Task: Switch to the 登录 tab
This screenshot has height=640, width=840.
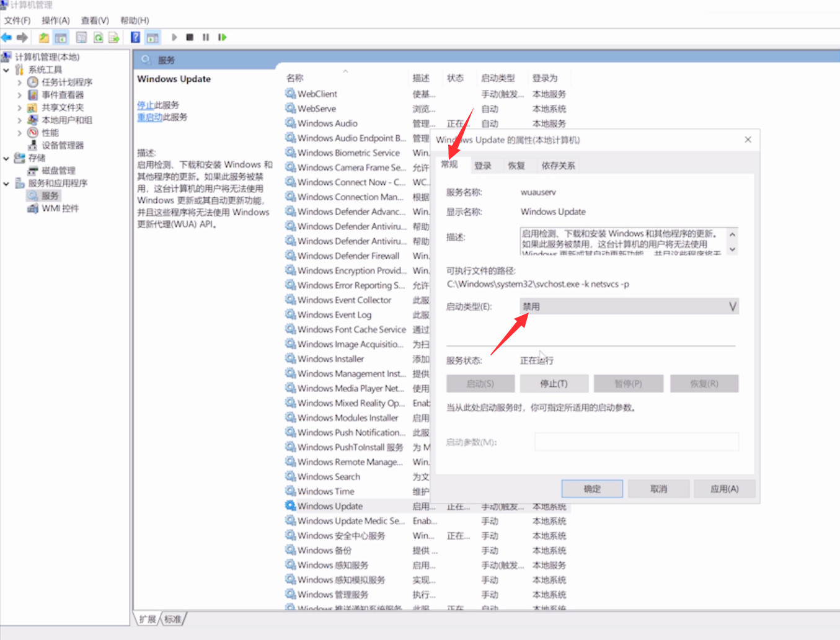Action: 483,166
